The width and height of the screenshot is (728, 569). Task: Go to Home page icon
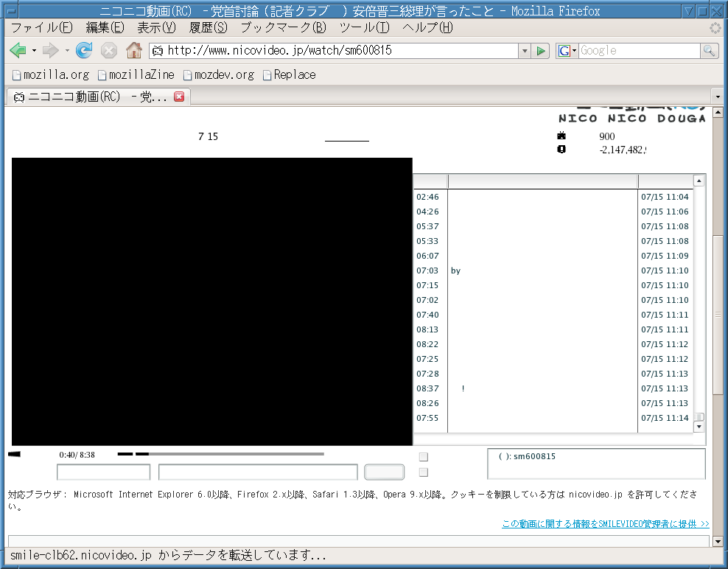tap(133, 50)
